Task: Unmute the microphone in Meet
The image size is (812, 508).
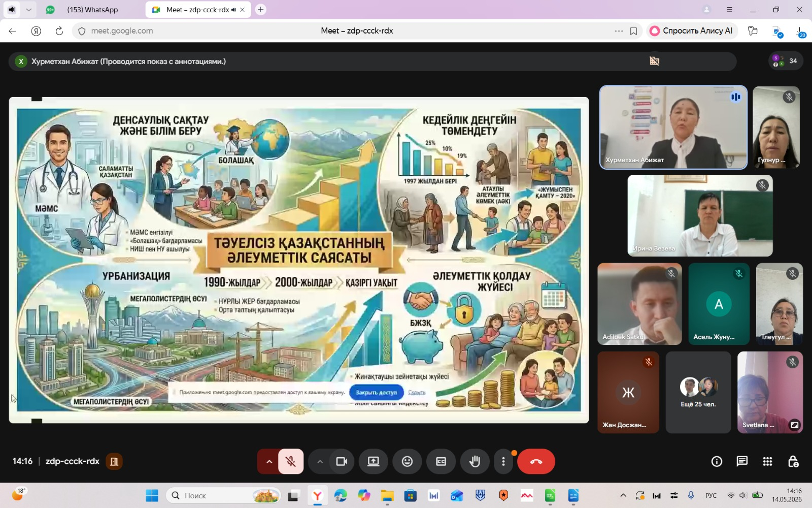Action: click(291, 461)
